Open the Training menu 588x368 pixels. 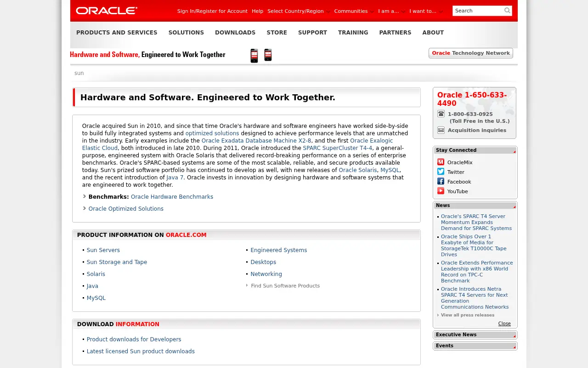coord(353,33)
